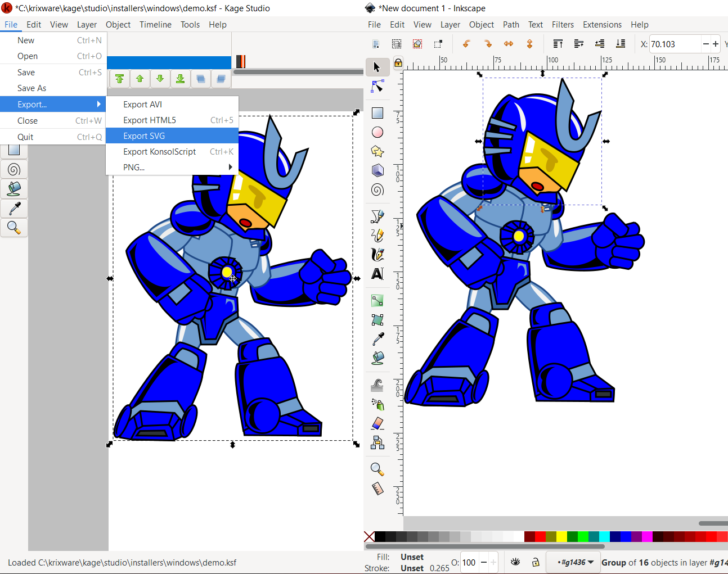
Task: Click the Stroke Unset indicator
Action: (412, 568)
